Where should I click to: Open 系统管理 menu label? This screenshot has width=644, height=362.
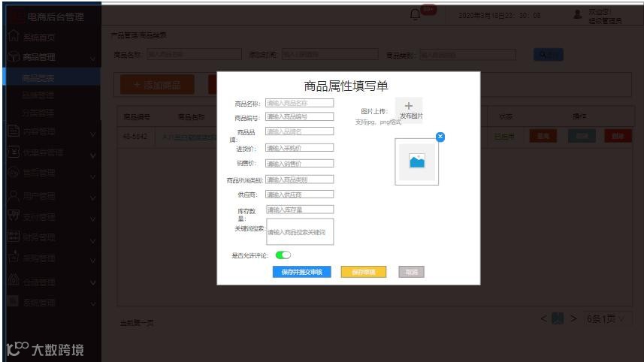coord(38,303)
